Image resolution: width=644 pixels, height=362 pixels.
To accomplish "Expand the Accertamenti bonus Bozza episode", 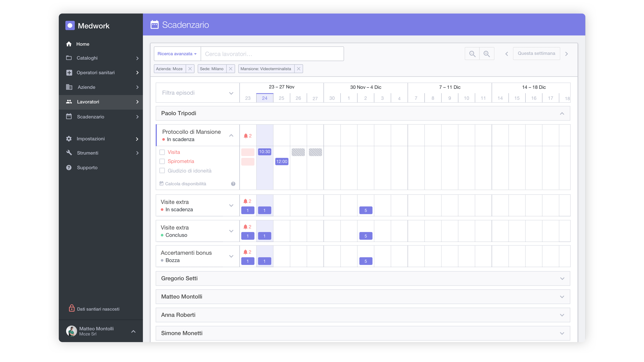I will click(231, 256).
